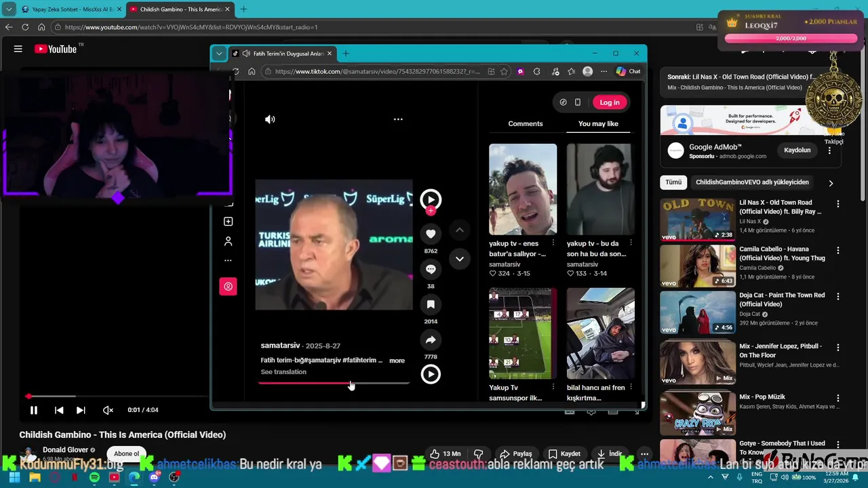Image resolution: width=868 pixels, height=488 pixels.
Task: Open Google AdMob ad options menu
Action: pyautogui.click(x=829, y=150)
